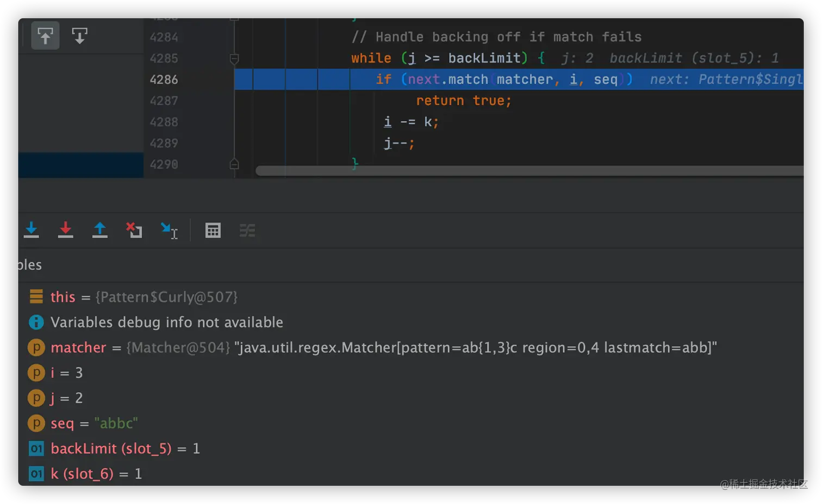Click the parameter icon next to matcher
The width and height of the screenshot is (822, 504).
pyautogui.click(x=36, y=347)
